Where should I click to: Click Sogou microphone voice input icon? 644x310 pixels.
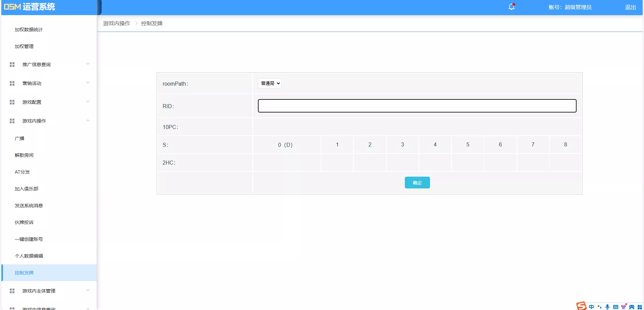click(607, 307)
